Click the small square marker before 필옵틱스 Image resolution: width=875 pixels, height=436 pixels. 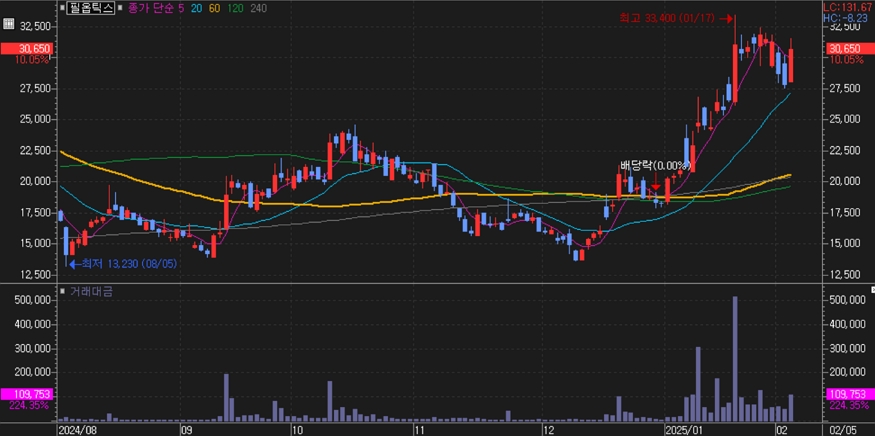[62, 7]
